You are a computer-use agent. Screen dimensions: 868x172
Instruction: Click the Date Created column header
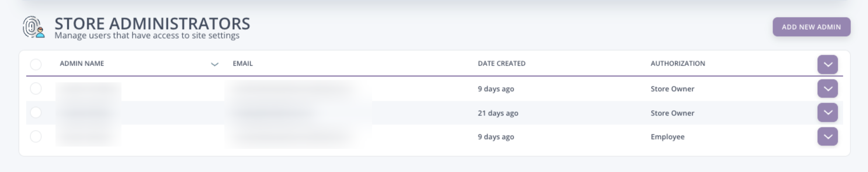coord(502,63)
